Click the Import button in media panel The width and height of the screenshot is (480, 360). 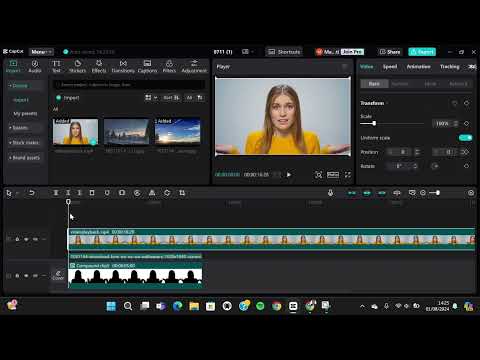(x=67, y=98)
